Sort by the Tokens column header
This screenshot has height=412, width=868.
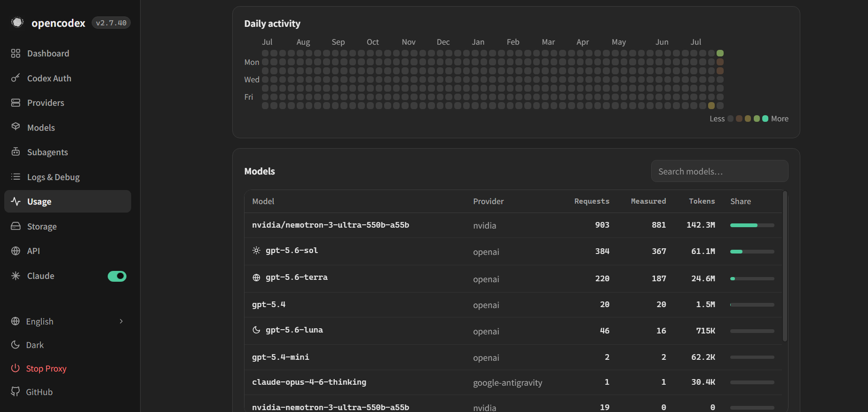(702, 201)
